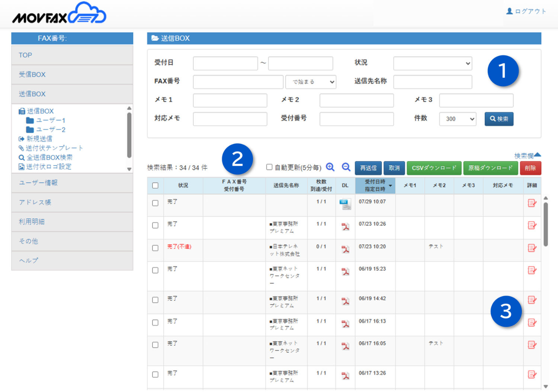
Task: Open details for the 06/19 15:23 row
Action: point(532,270)
